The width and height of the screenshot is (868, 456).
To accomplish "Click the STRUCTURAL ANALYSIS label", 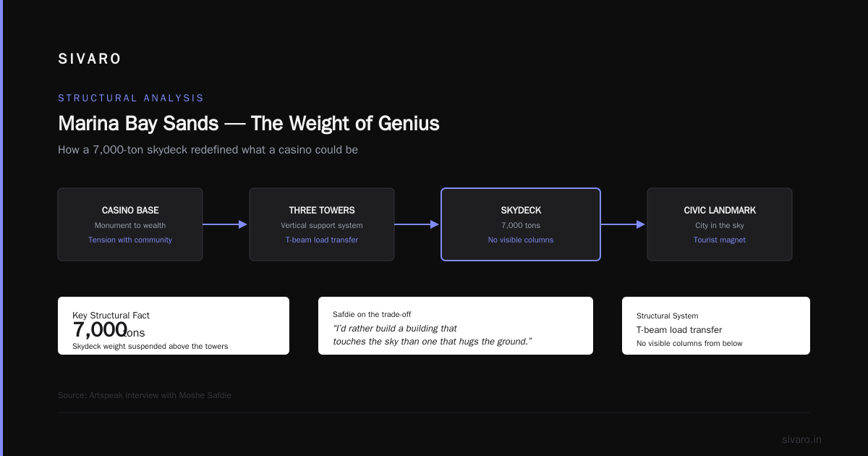I will (x=131, y=98).
